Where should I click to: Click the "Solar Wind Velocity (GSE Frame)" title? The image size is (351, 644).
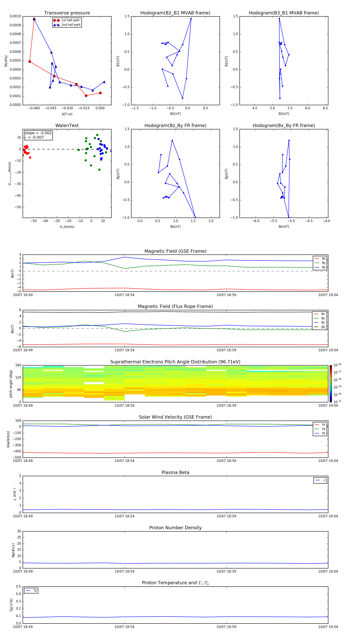(175, 417)
